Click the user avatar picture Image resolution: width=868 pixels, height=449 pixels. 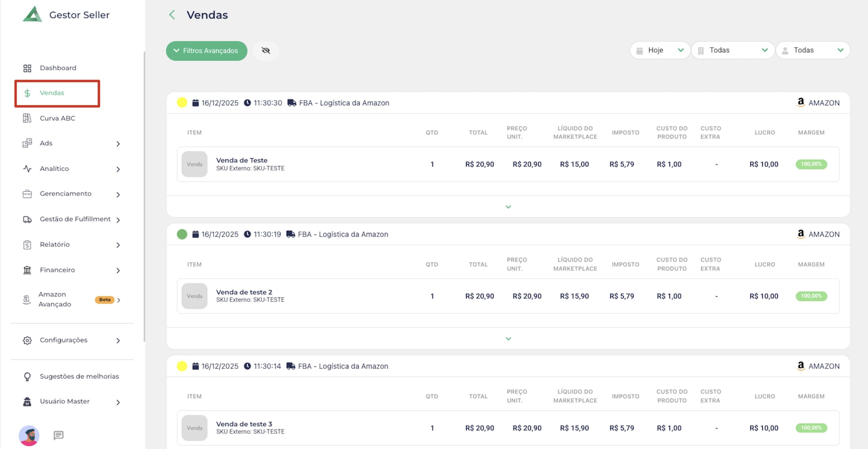coord(29,435)
